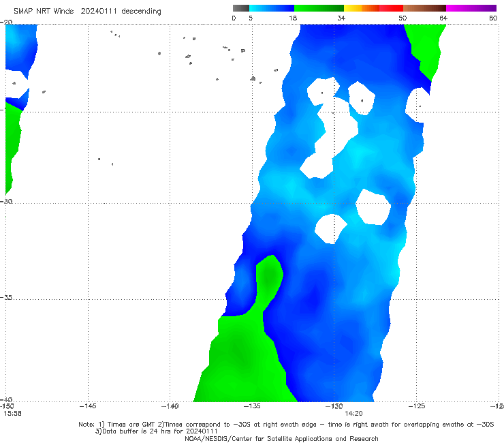The width and height of the screenshot is (504, 443).
Task: Click the color bar label '18'
Action: [293, 18]
